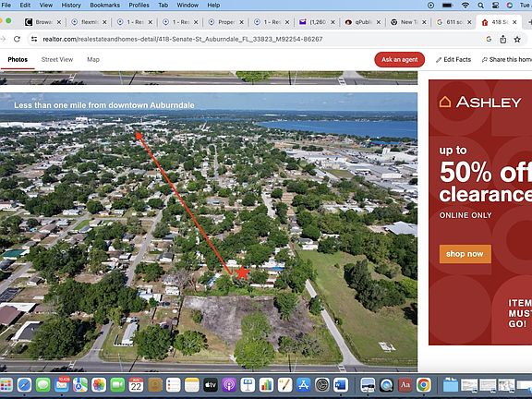Click shop now in the Ashley ad

point(465,254)
